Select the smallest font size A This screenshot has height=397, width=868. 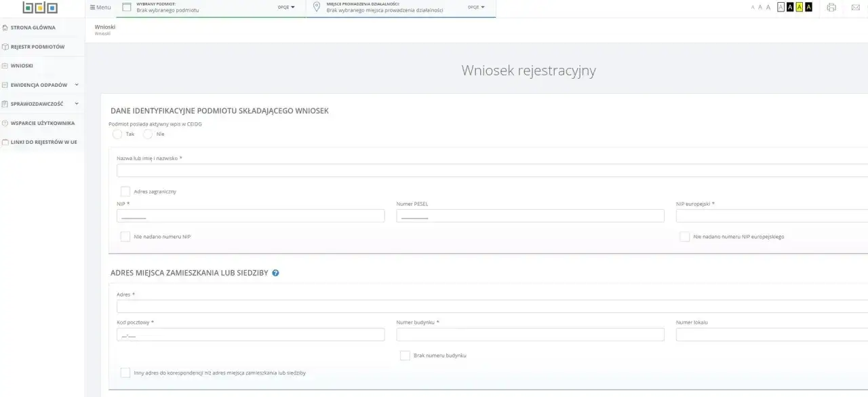tap(752, 7)
